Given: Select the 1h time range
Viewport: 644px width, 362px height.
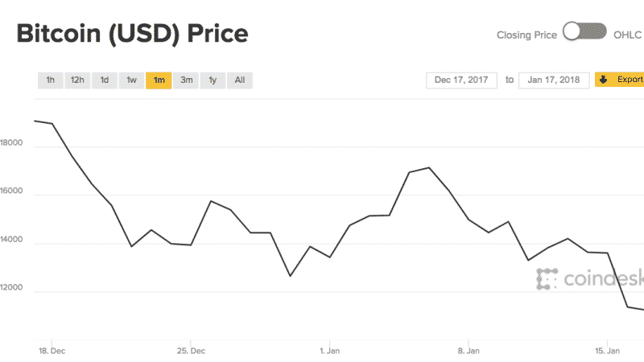Looking at the screenshot, I should (50, 80).
